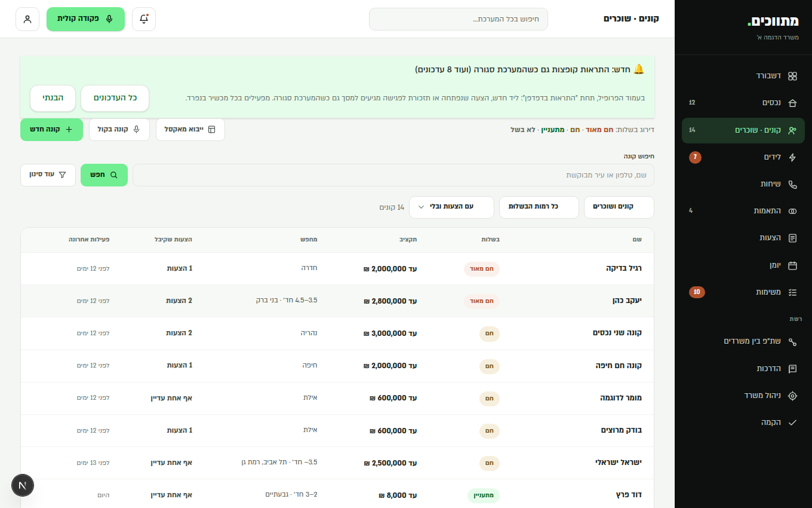Open שיחות phone icon
Viewport: 812px width, 508px height.
tap(792, 184)
